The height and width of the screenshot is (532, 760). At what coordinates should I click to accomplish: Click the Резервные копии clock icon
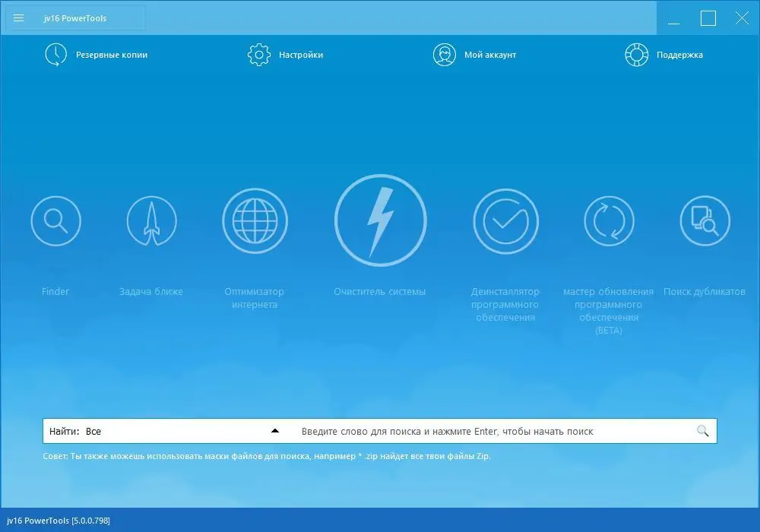[x=55, y=54]
